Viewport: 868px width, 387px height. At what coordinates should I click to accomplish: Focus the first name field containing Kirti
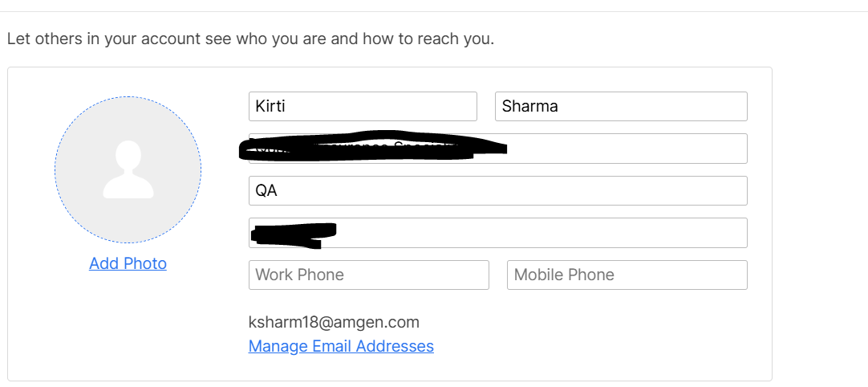click(x=363, y=107)
